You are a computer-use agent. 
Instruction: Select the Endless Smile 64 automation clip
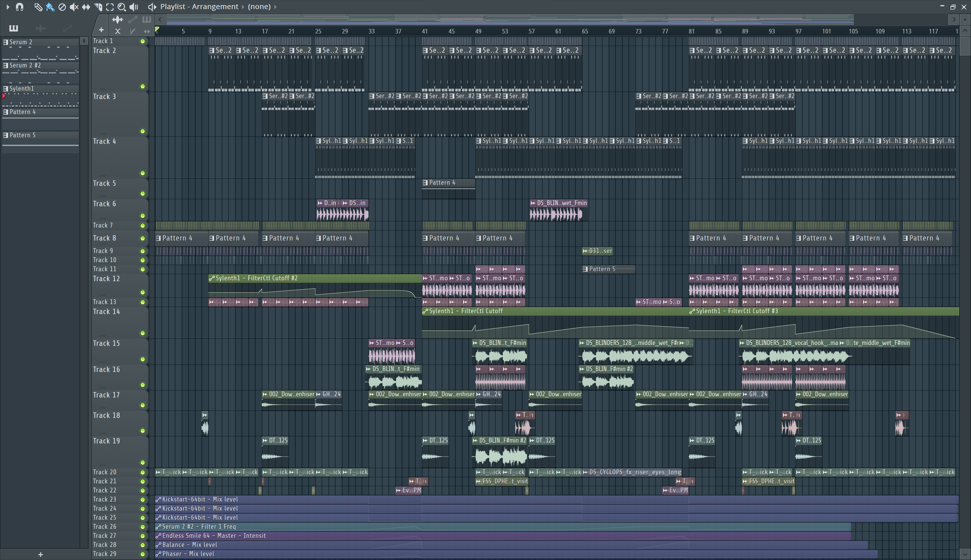point(503,536)
